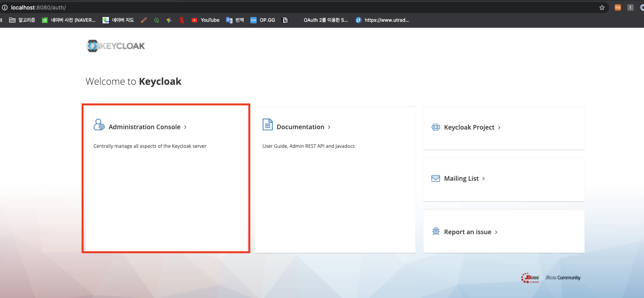Click the Documentation page icon
This screenshot has height=298, width=644.
click(268, 124)
